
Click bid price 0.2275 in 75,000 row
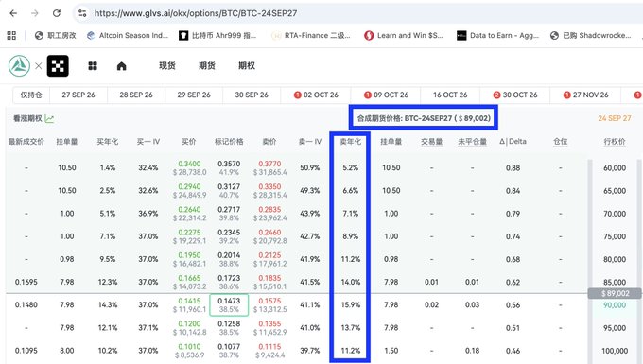[189, 233]
